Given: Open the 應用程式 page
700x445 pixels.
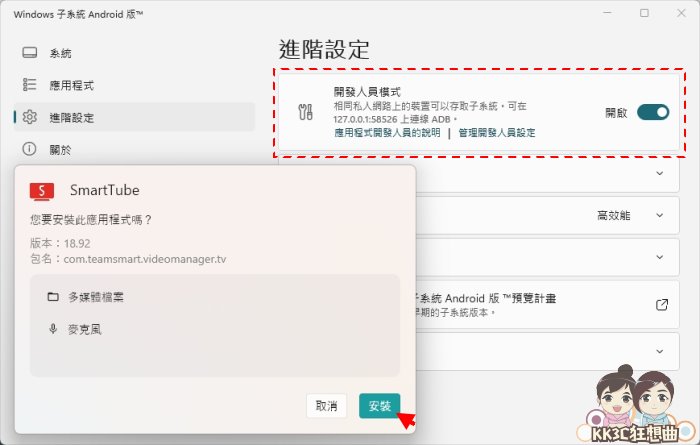Looking at the screenshot, I should pos(134,85).
